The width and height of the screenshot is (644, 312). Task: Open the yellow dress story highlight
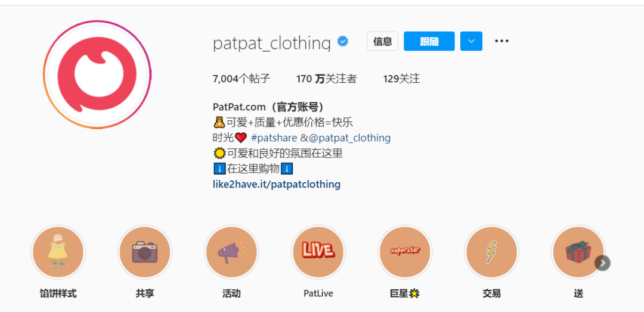pos(58,252)
